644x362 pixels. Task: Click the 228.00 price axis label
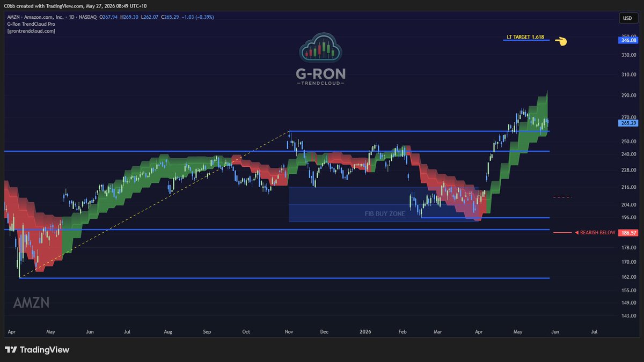point(629,170)
